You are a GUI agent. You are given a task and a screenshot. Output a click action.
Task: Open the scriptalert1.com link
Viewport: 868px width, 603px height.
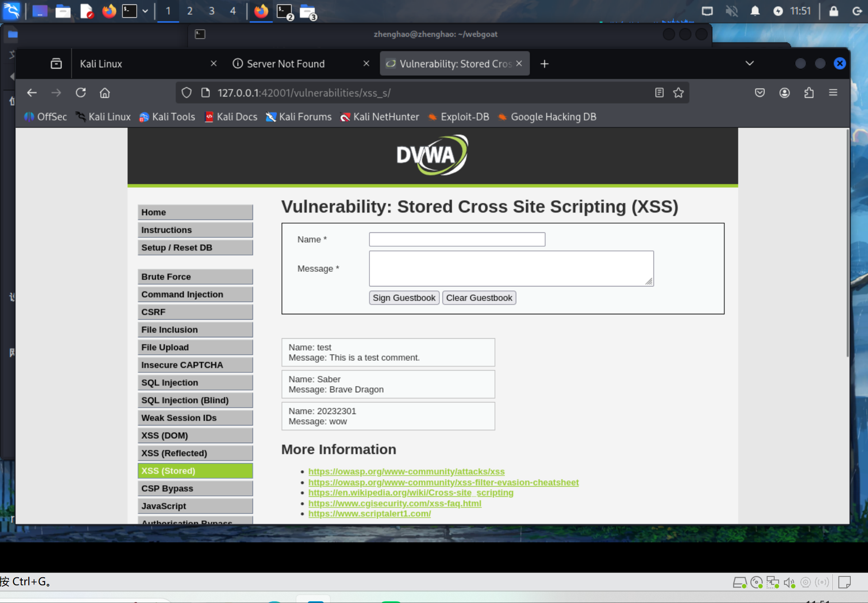pos(369,514)
